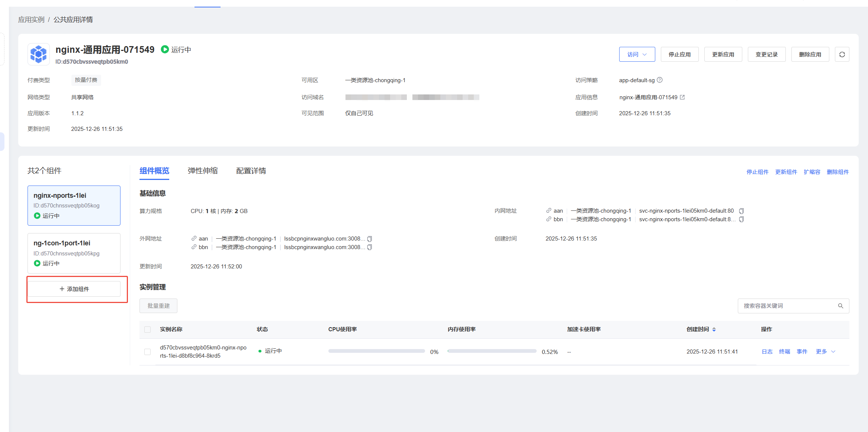Copy the bbn external network address
The height and width of the screenshot is (432, 868).
pos(370,247)
